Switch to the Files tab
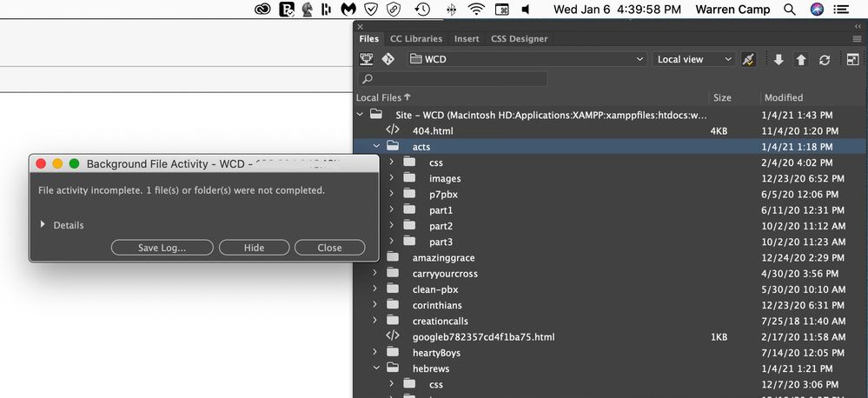The height and width of the screenshot is (398, 868). (x=368, y=39)
